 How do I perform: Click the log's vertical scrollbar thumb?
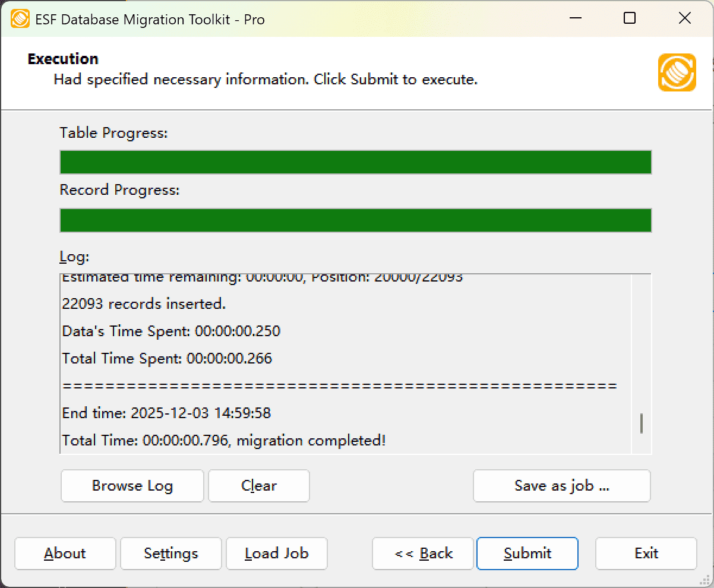(642, 423)
